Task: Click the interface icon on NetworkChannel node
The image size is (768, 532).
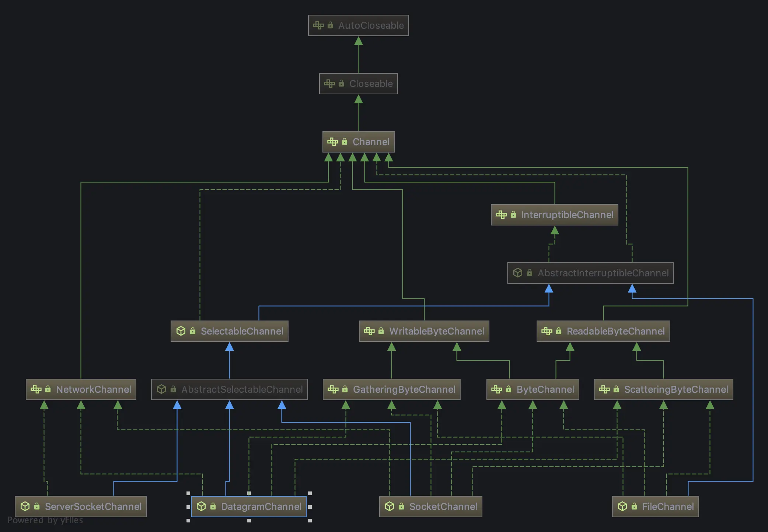Action: coord(36,389)
